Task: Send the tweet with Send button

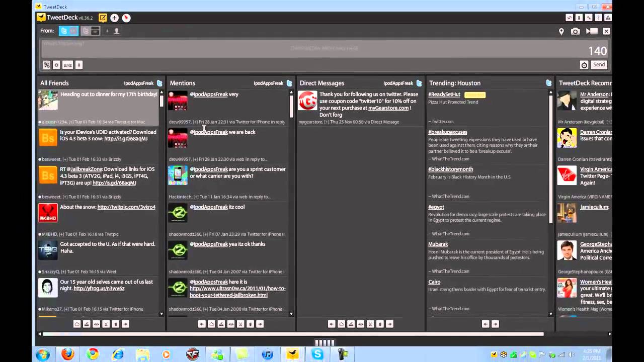Action: point(599,64)
